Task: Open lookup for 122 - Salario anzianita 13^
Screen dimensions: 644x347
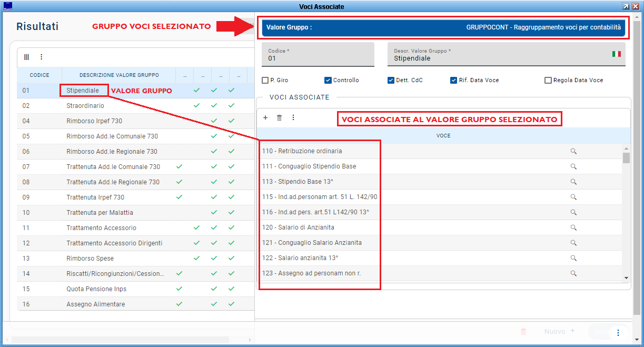Action: [x=573, y=258]
